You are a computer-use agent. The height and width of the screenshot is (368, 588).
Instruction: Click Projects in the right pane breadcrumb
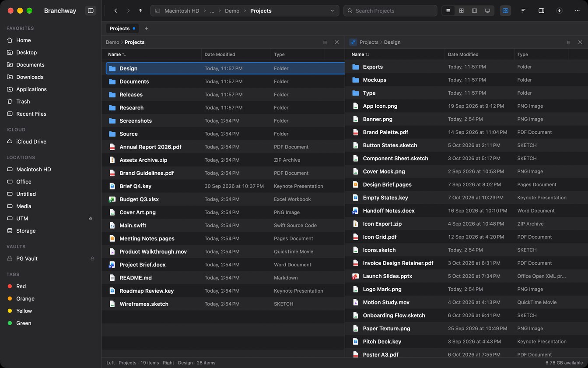(369, 42)
